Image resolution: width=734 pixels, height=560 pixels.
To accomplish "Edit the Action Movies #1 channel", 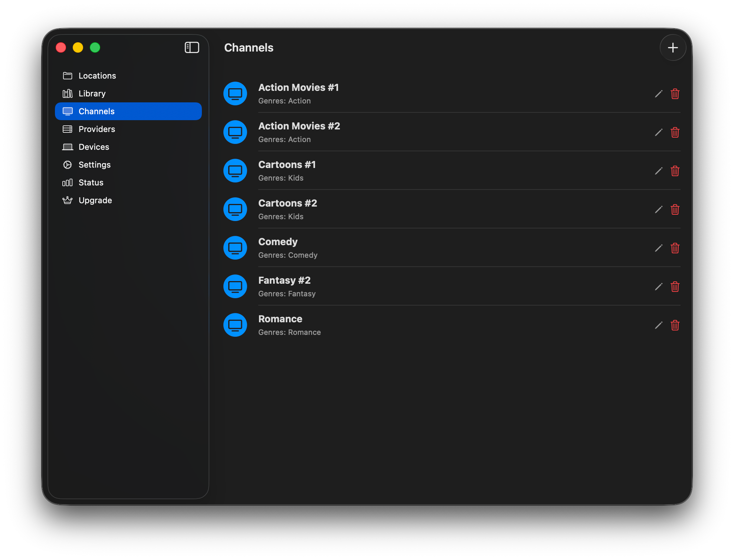I will pos(658,94).
